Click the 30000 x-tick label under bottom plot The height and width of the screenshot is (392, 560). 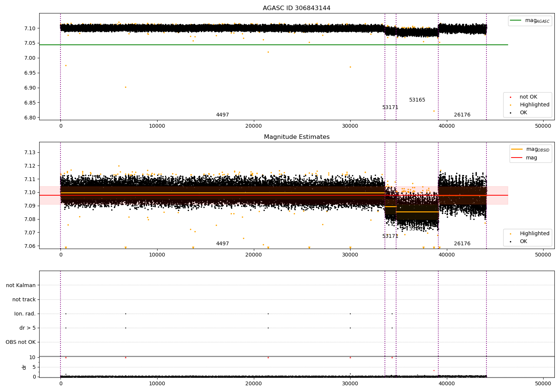350,383
